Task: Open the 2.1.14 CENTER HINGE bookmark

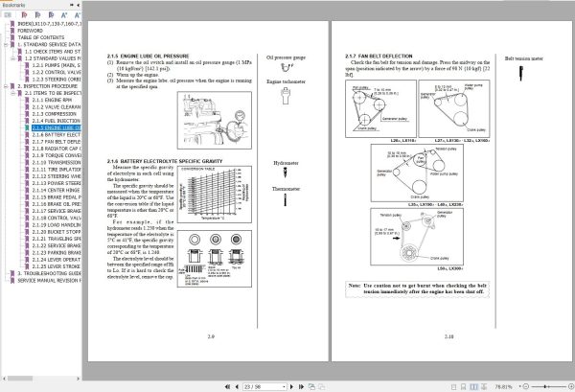Action: point(57,191)
